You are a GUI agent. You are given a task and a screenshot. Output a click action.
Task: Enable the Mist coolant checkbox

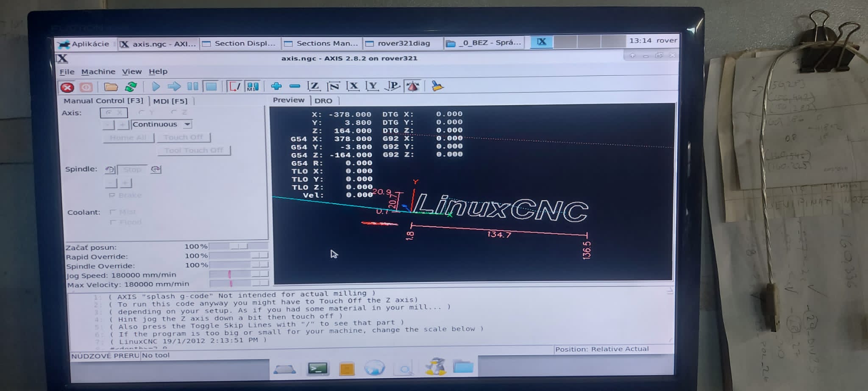pyautogui.click(x=113, y=212)
